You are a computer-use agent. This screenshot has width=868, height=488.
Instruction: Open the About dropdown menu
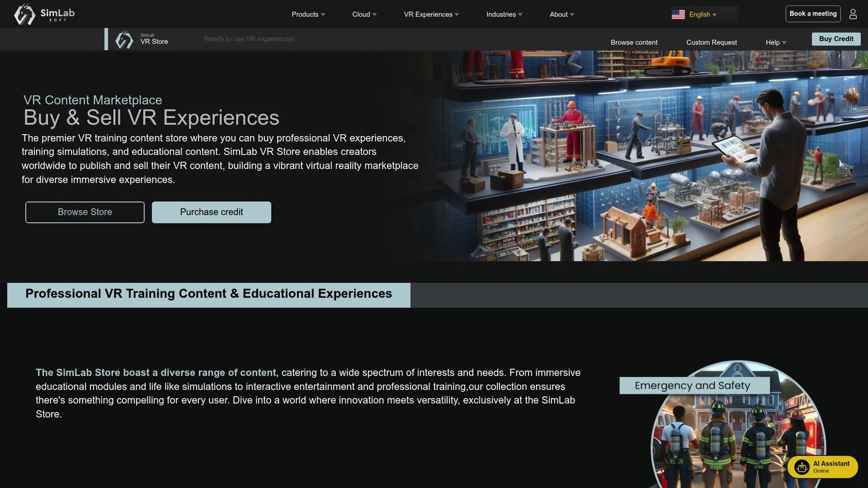tap(562, 14)
